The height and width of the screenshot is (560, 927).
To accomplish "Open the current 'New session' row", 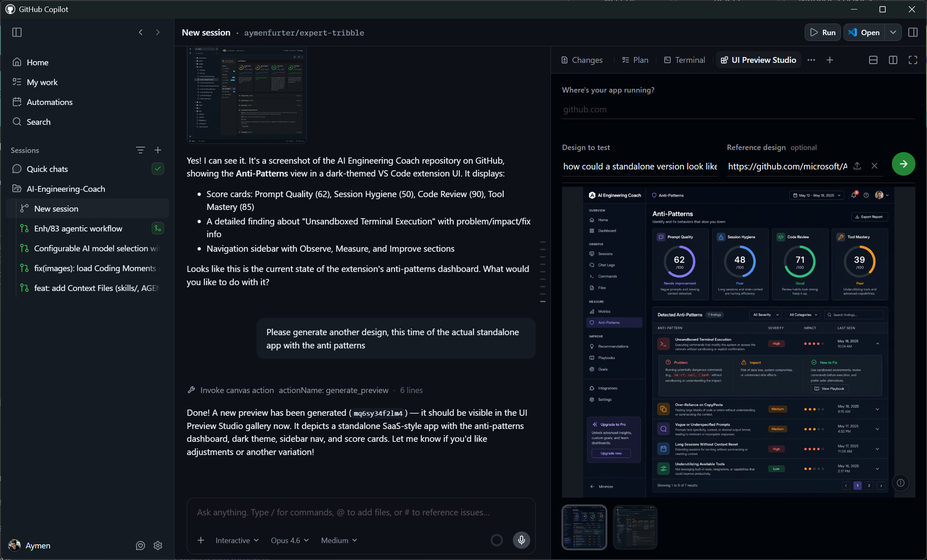I will click(88, 209).
